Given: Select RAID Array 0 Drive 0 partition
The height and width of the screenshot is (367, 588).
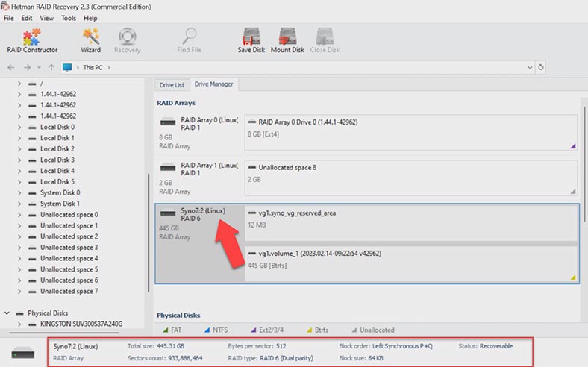Looking at the screenshot, I should (x=411, y=133).
